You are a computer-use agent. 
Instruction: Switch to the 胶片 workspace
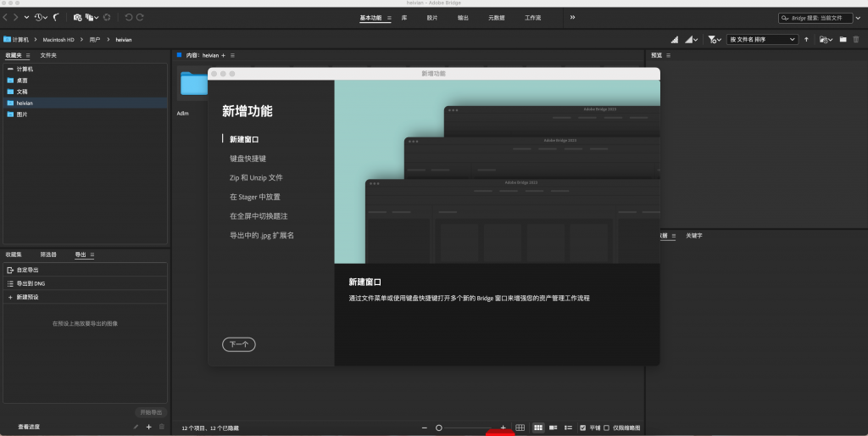432,18
